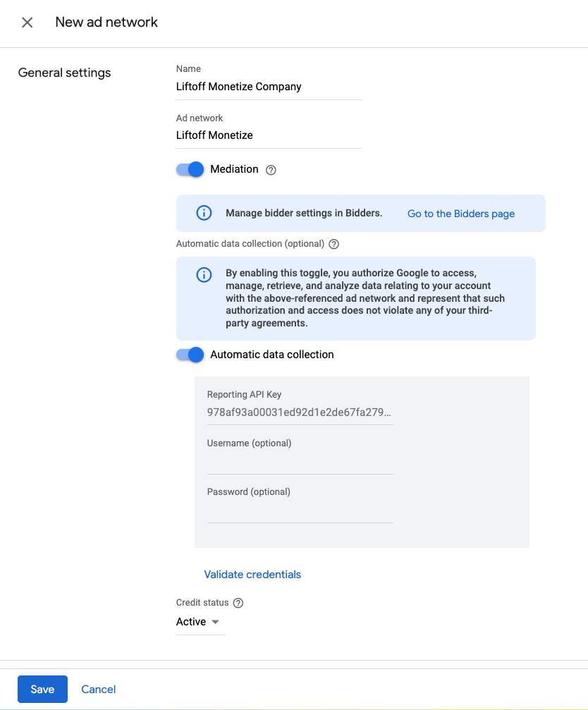This screenshot has width=588, height=710.
Task: Focus the Name field Liftoff Monetize Company
Action: click(x=268, y=87)
